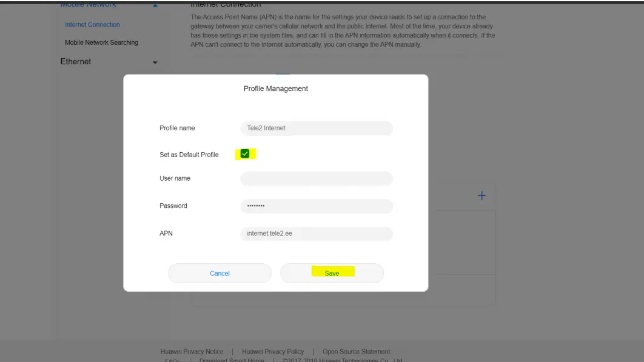Click the APN field showing internet.tele2.ee

click(x=317, y=233)
